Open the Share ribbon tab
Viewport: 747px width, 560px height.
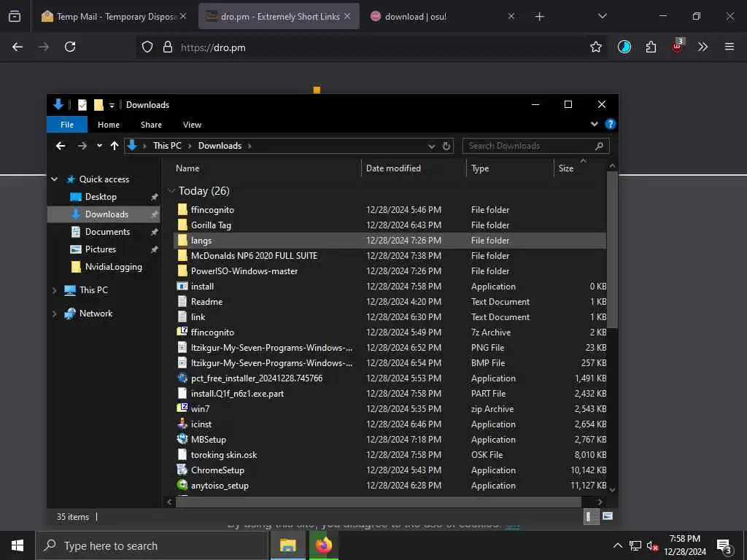click(x=151, y=125)
